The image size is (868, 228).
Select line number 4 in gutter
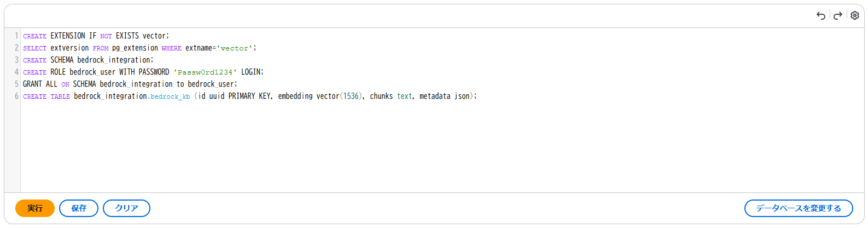16,72
